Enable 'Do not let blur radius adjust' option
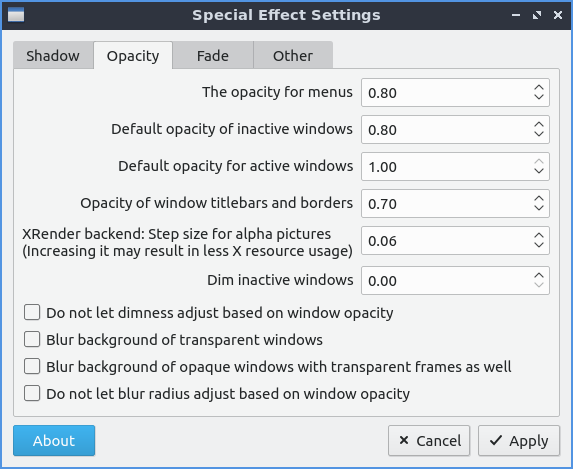 tap(32, 394)
